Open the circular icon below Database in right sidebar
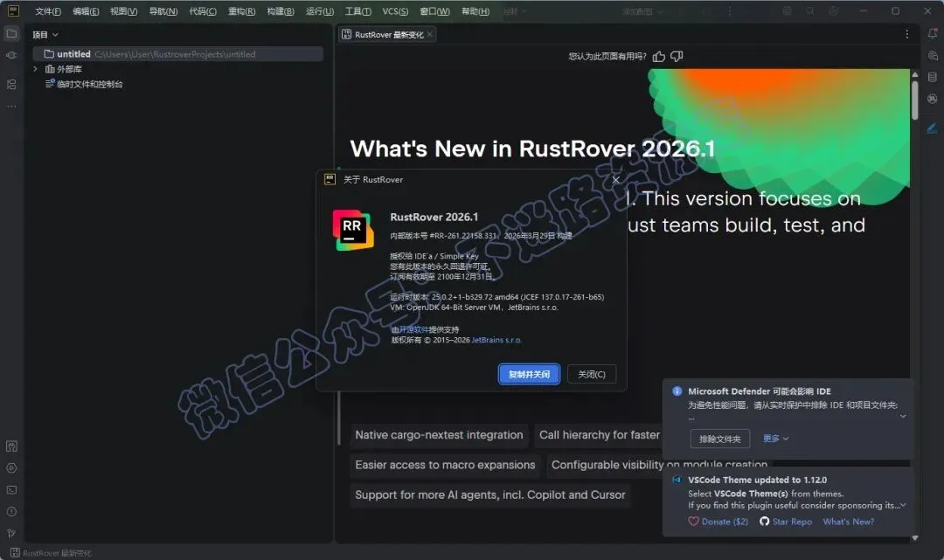Image resolution: width=944 pixels, height=560 pixels. [x=932, y=99]
